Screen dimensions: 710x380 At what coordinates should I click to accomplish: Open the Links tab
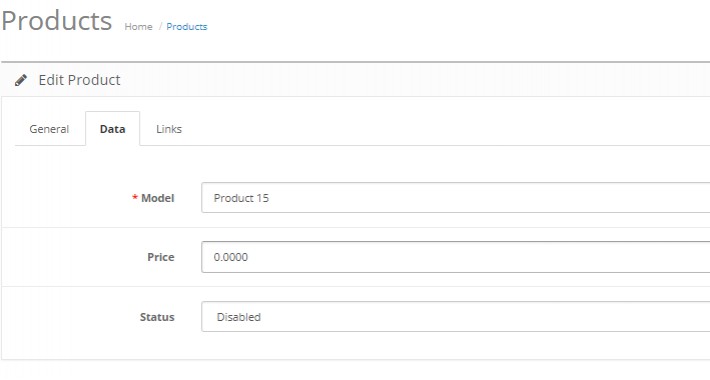[169, 129]
